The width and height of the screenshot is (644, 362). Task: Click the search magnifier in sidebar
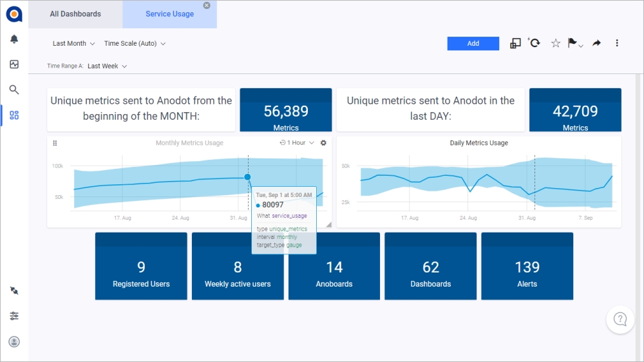[x=14, y=90]
